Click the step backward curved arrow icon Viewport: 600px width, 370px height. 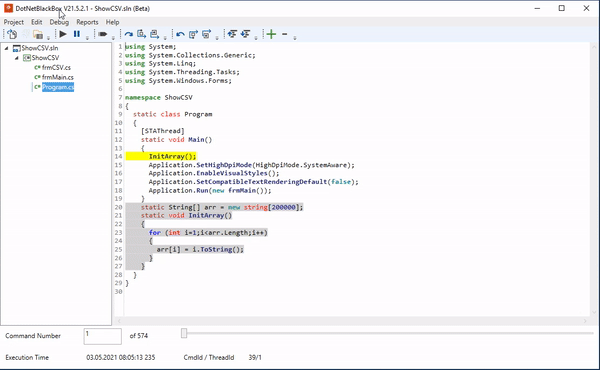click(180, 34)
